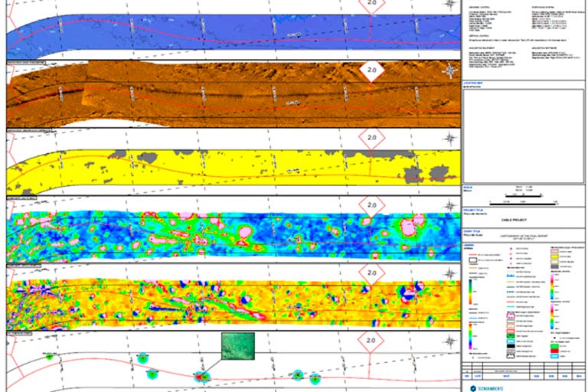Select the 2.0 diamond marker on the orange sonar mosaic
The width and height of the screenshot is (588, 392).
371,70
